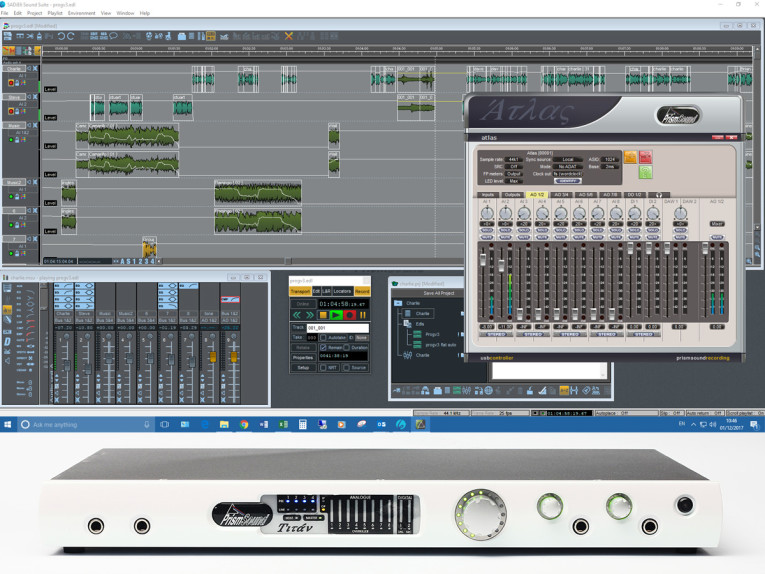Image resolution: width=765 pixels, height=574 pixels.
Task: Toggle the STEREO link under AI 1 and AI 2
Action: coord(496,335)
